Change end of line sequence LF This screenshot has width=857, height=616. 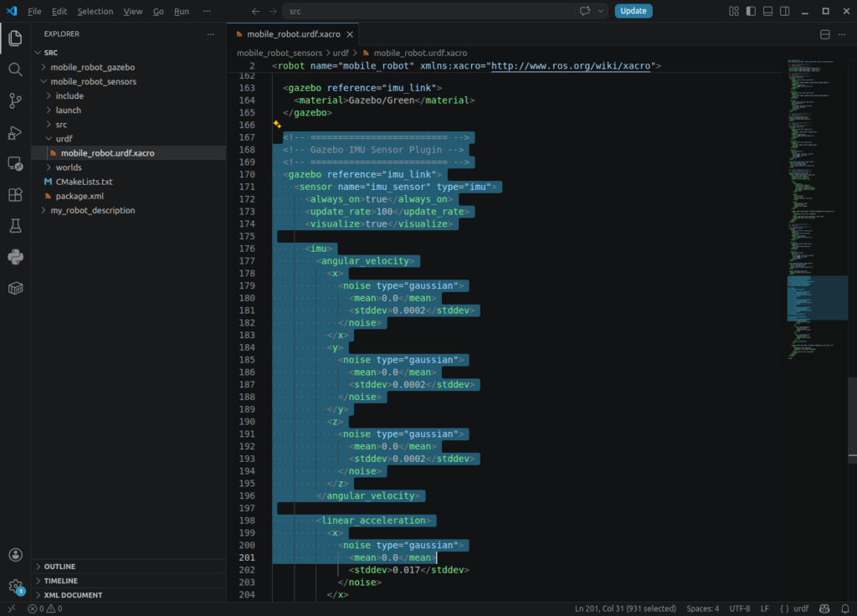click(764, 608)
